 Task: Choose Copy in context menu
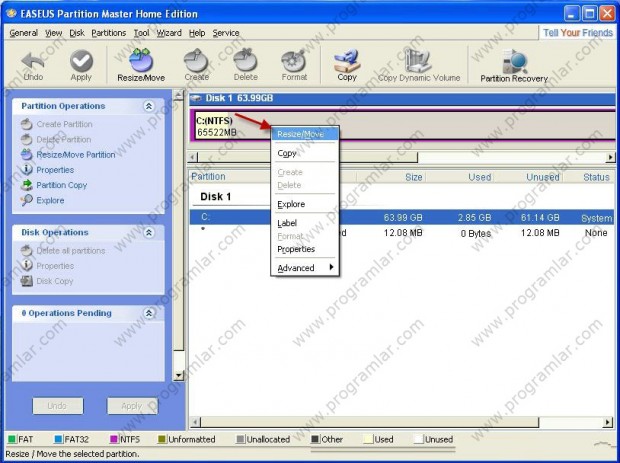pyautogui.click(x=305, y=153)
